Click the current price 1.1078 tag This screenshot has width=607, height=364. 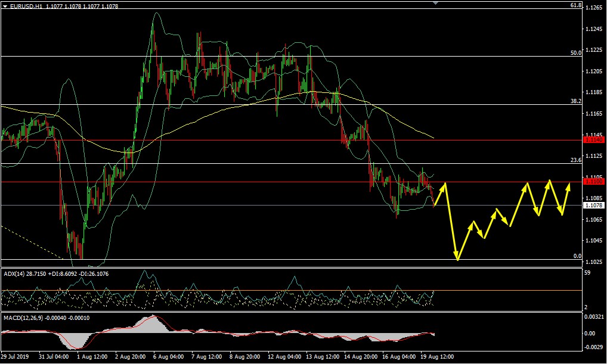[x=594, y=205]
